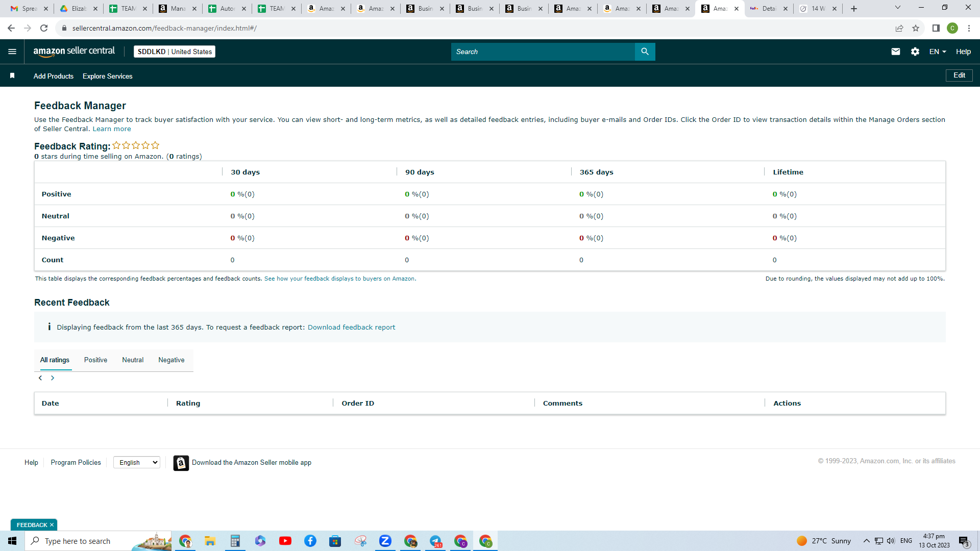Open YouTube from taskbar

[285, 541]
